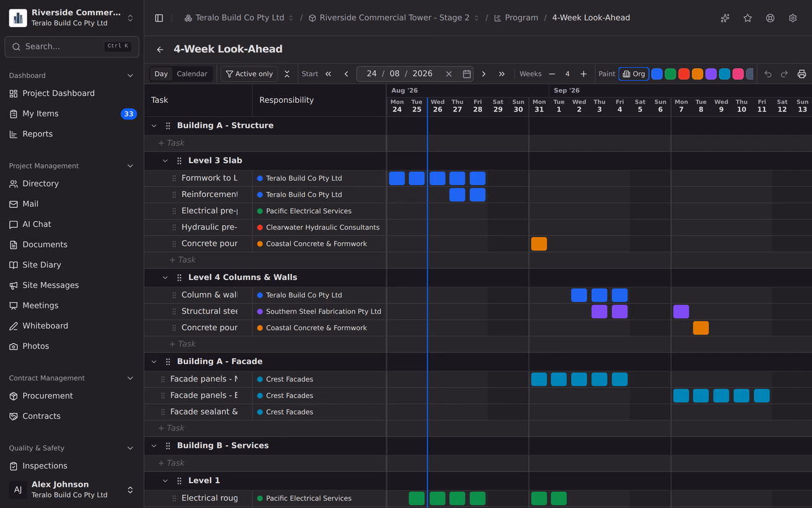The image size is (812, 508).
Task: Open Alex Johnson user menu
Action: pyautogui.click(x=72, y=489)
